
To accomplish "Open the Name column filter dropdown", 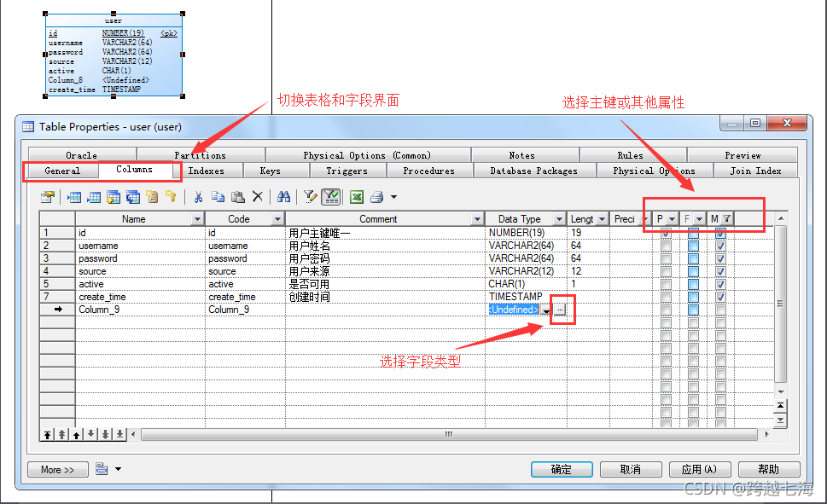I will tap(197, 219).
